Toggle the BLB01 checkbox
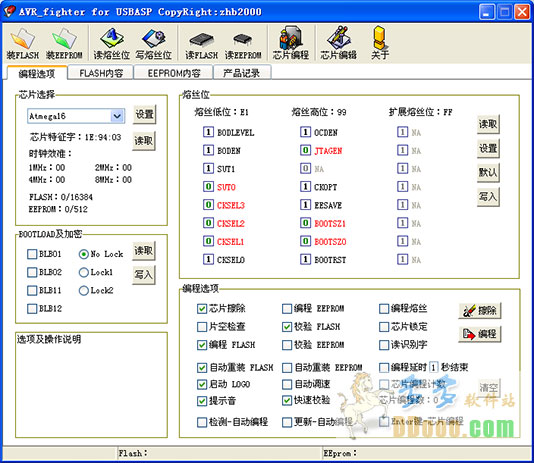This screenshot has width=534, height=463. pyautogui.click(x=32, y=254)
